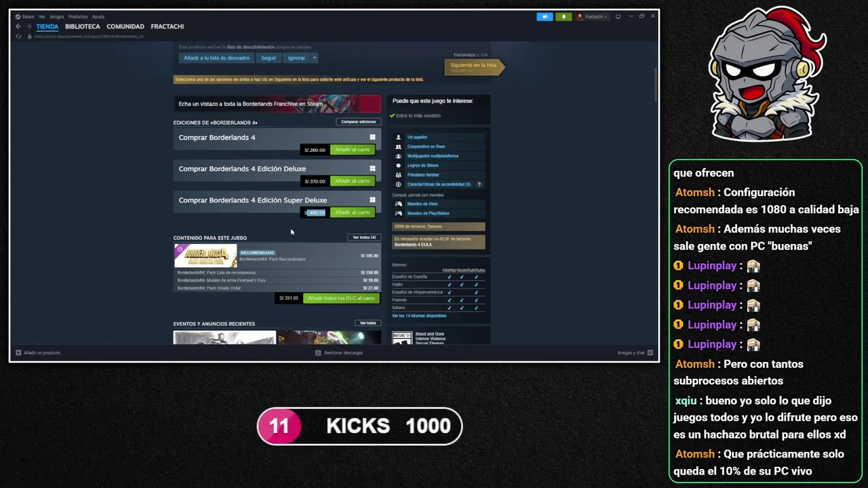Click the Gestionar descargas download icon
This screenshot has height=488, width=868.
tap(318, 353)
